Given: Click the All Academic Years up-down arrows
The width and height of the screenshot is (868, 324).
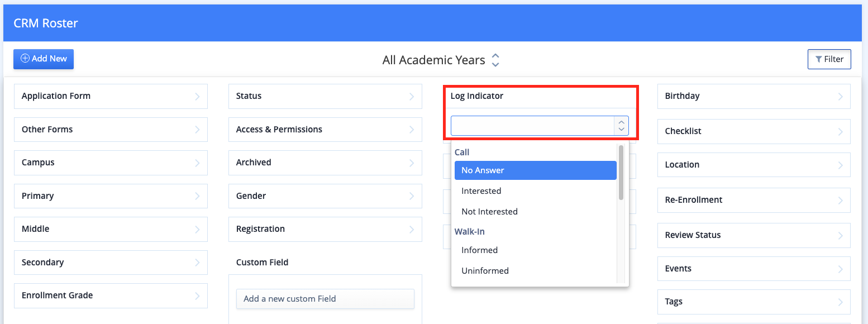Looking at the screenshot, I should tap(495, 60).
